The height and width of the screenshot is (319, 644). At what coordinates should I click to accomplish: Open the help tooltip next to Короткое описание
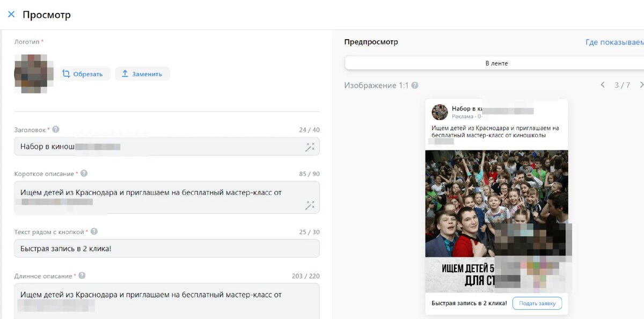84,173
